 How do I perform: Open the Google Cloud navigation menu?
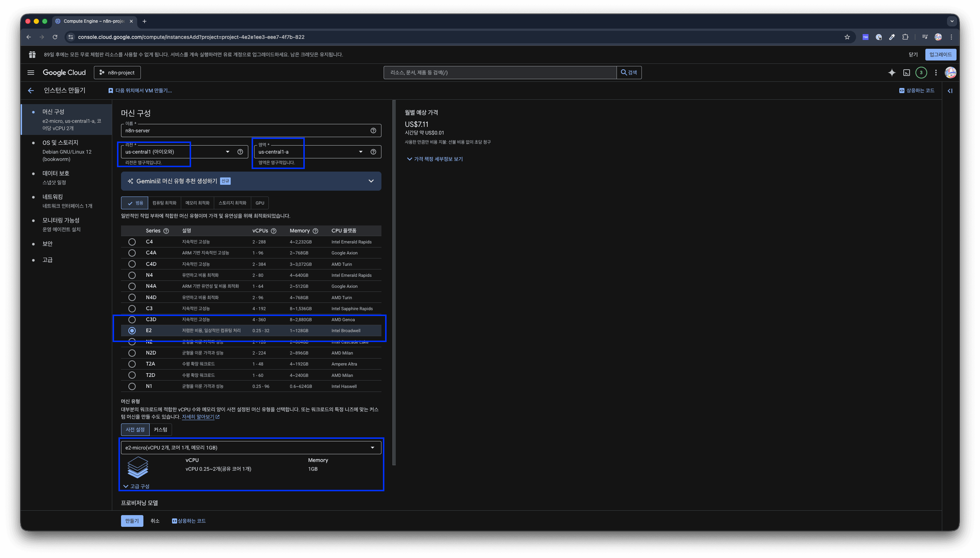[30, 73]
